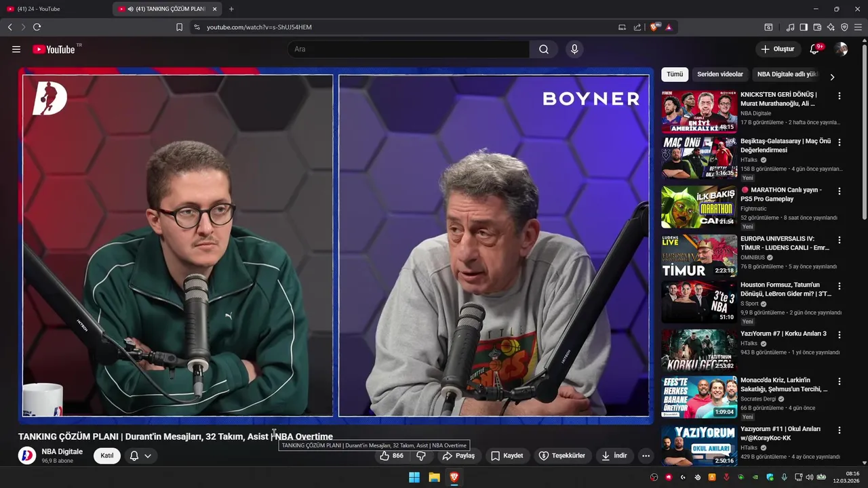Click the Katıl join button
This screenshot has height=488, width=868.
(107, 455)
